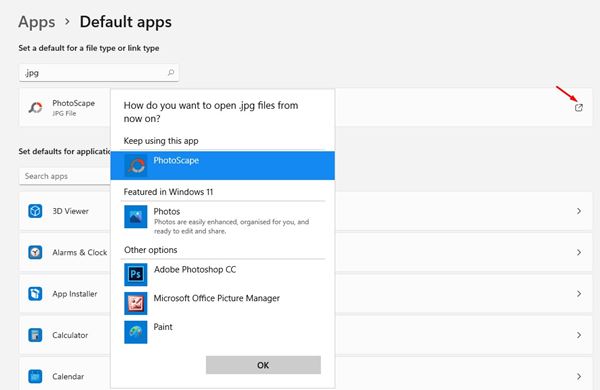The height and width of the screenshot is (390, 600).
Task: Choose the Paint option label
Action: (163, 327)
